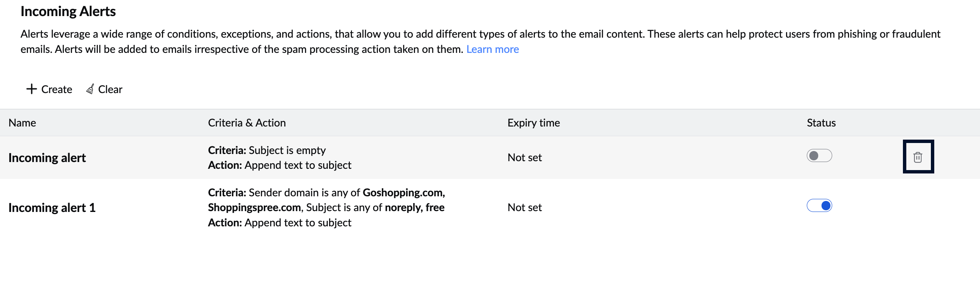Click the Incoming Alerts page heading
This screenshot has width=980, height=297.
coord(68,11)
